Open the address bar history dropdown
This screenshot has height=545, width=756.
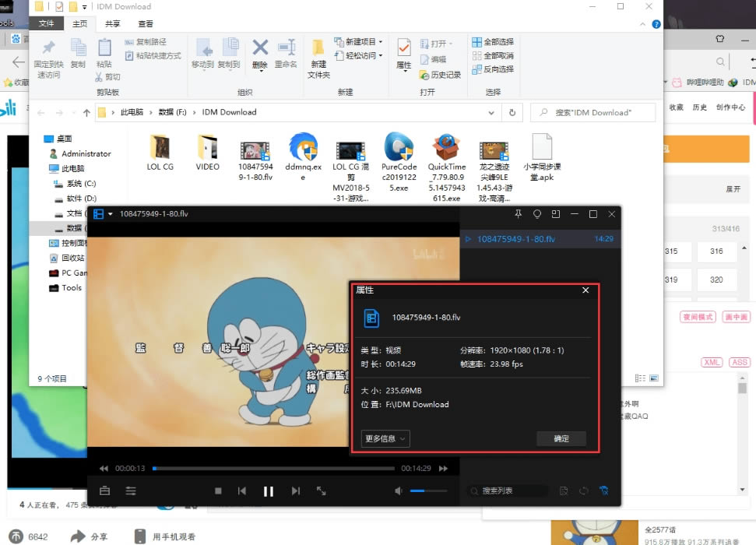491,112
